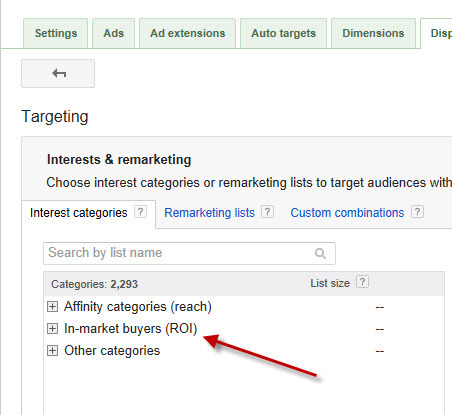Open help icon beside Remarketing lists
This screenshot has width=452, height=415.
(x=267, y=212)
